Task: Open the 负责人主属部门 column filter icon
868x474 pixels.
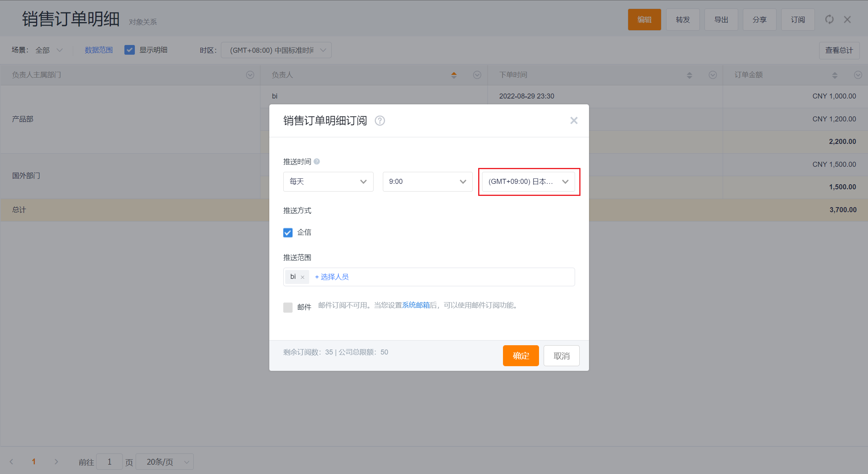Action: [x=250, y=75]
